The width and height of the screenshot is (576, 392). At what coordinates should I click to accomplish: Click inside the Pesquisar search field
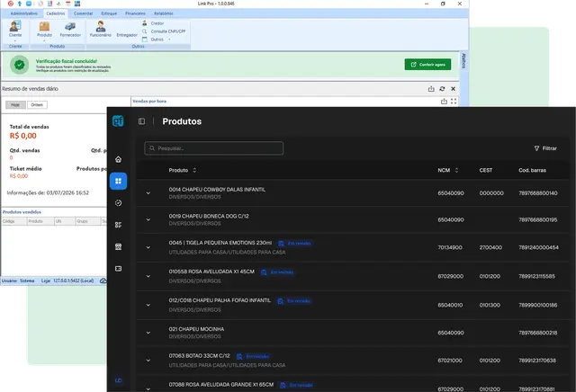click(x=214, y=148)
